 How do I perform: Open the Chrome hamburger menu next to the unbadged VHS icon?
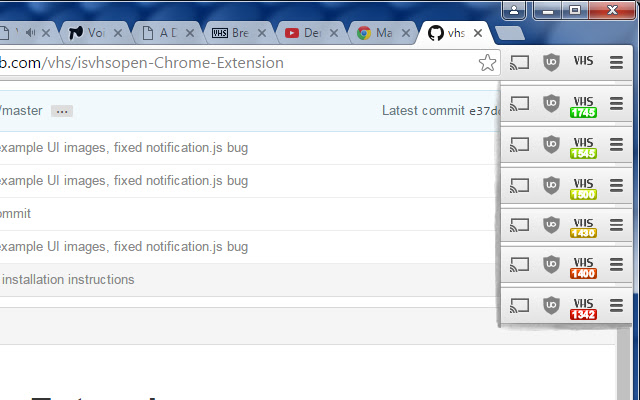616,62
